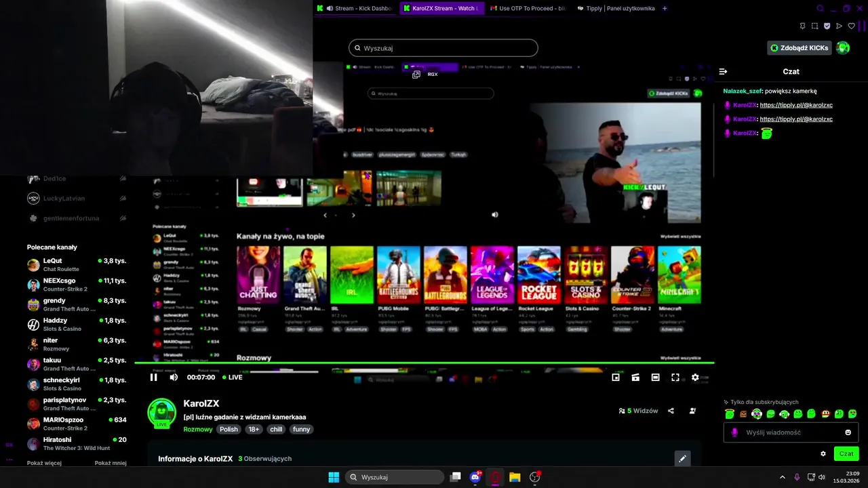Open the niter recommended channel

pos(77,344)
